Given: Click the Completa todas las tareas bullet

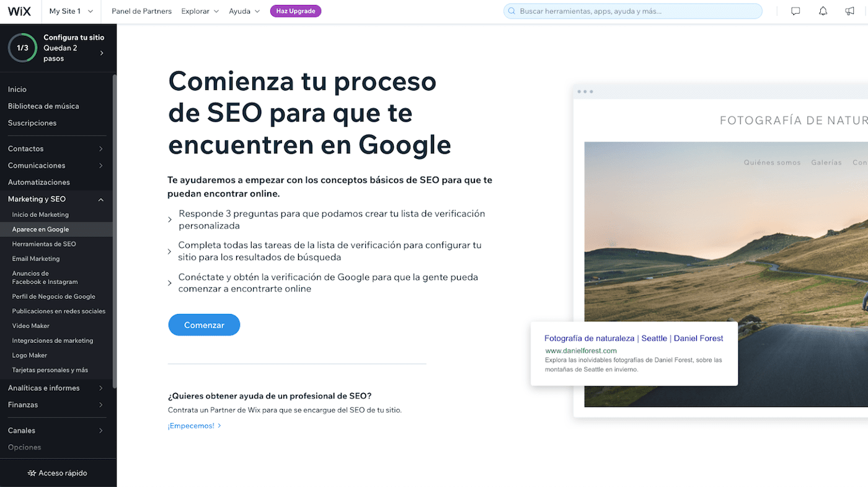Looking at the screenshot, I should pos(330,251).
